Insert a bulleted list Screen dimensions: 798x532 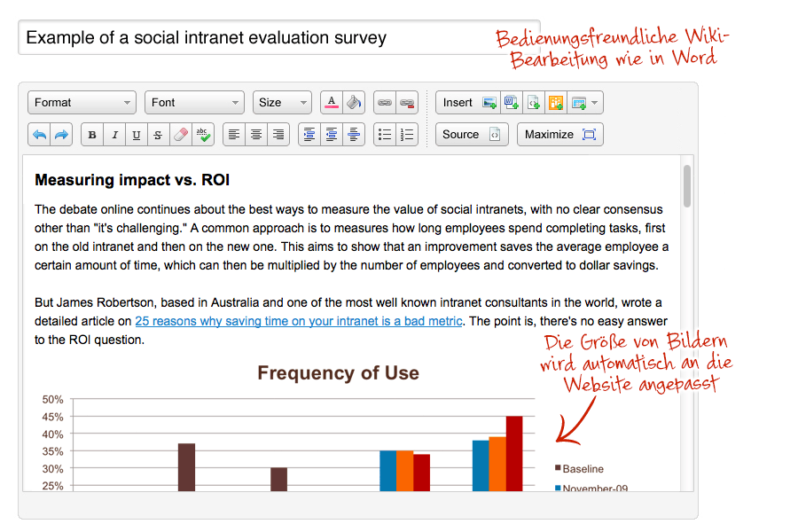(385, 135)
